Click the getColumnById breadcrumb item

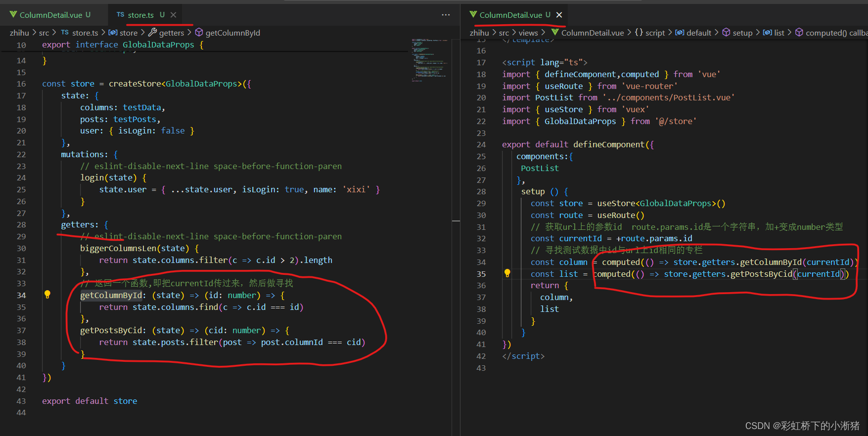[233, 33]
